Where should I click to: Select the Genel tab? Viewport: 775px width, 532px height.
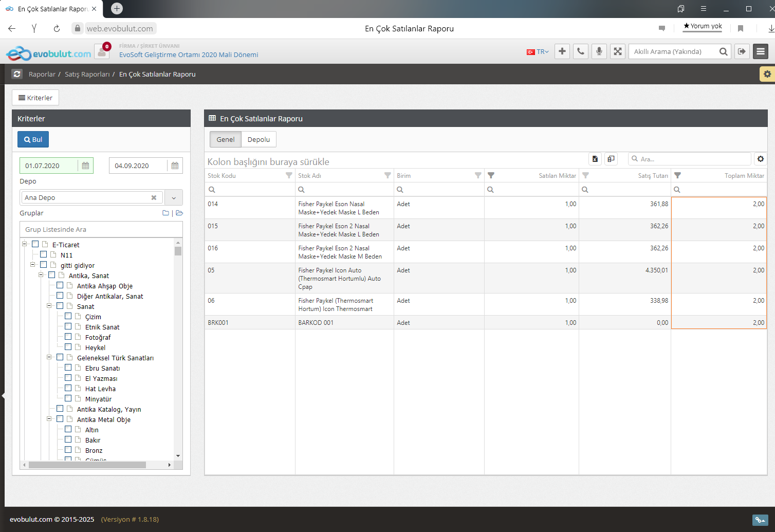(225, 139)
